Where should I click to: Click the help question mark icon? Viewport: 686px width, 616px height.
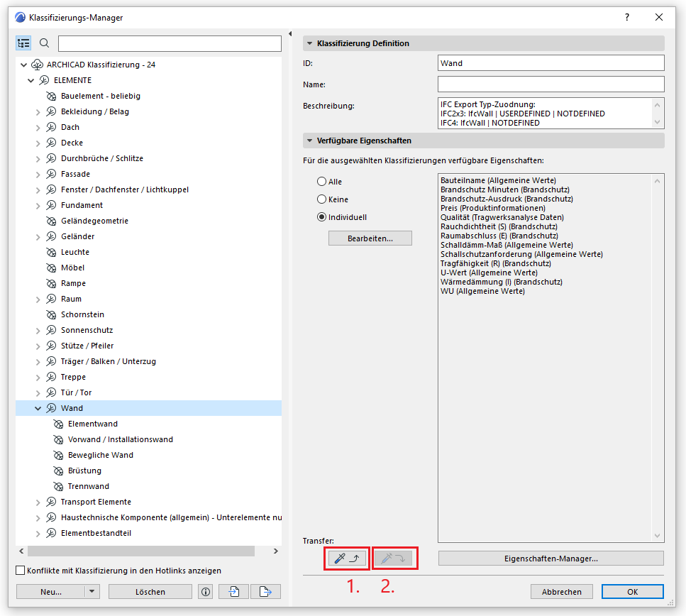click(x=628, y=17)
